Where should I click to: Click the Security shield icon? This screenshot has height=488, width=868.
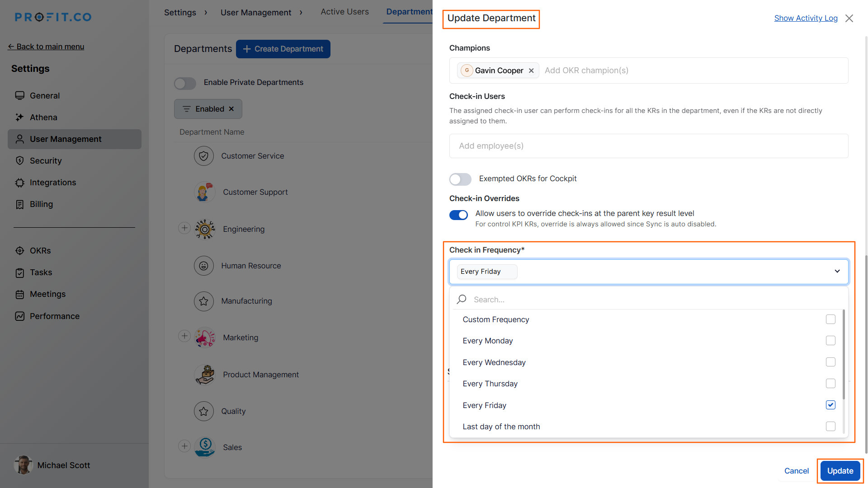(19, 161)
